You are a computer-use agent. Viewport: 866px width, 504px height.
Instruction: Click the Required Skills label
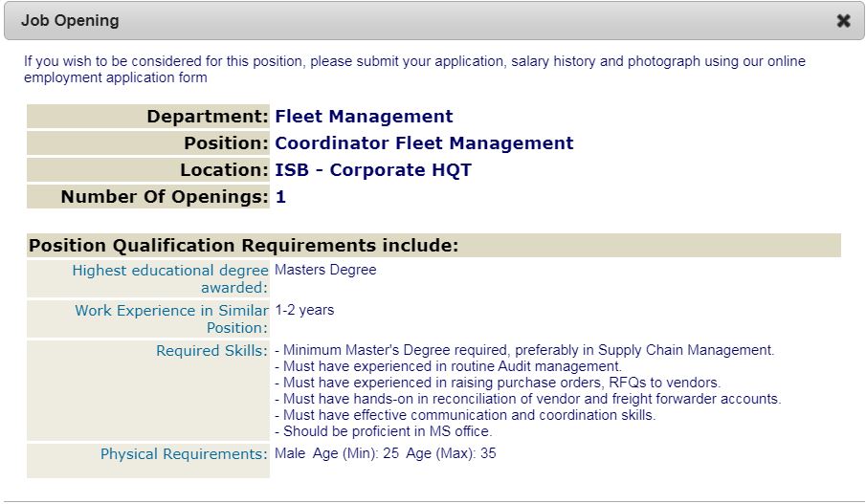tap(211, 351)
